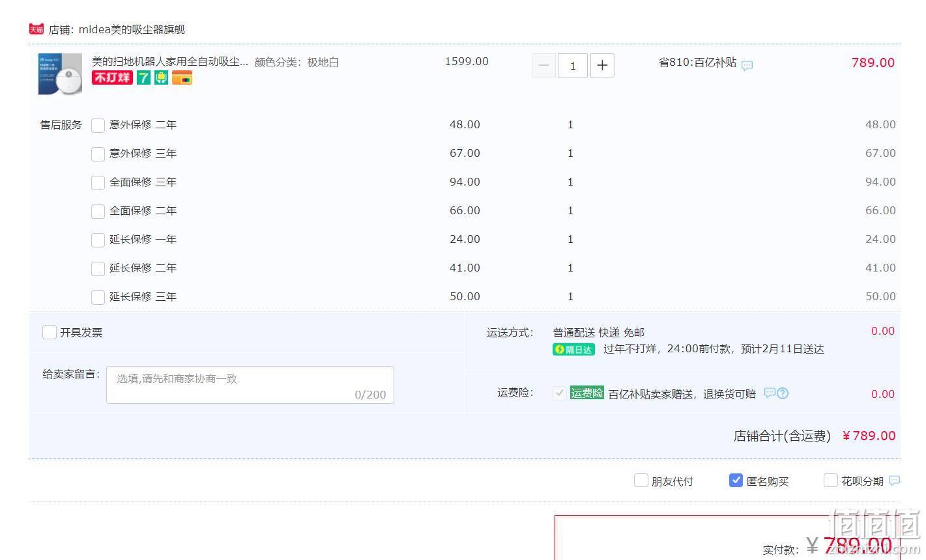Check the 朋友代付 friend-pay option
This screenshot has height=560, width=926.
(641, 481)
